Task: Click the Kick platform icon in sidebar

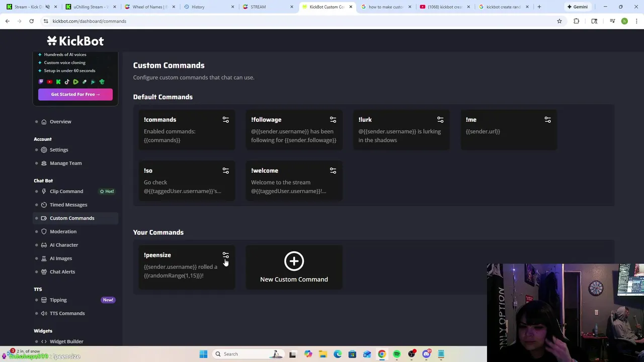Action: pos(58,82)
